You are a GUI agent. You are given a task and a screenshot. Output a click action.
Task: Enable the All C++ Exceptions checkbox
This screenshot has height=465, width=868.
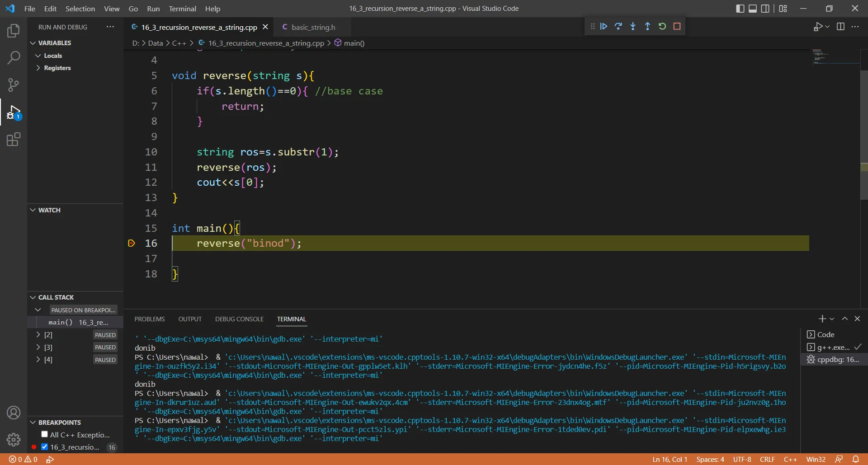tap(44, 434)
